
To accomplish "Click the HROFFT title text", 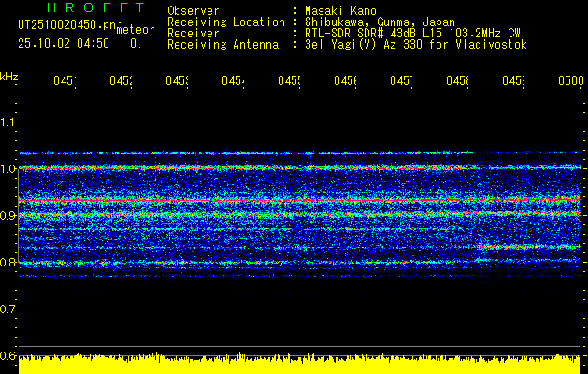I will point(95,7).
